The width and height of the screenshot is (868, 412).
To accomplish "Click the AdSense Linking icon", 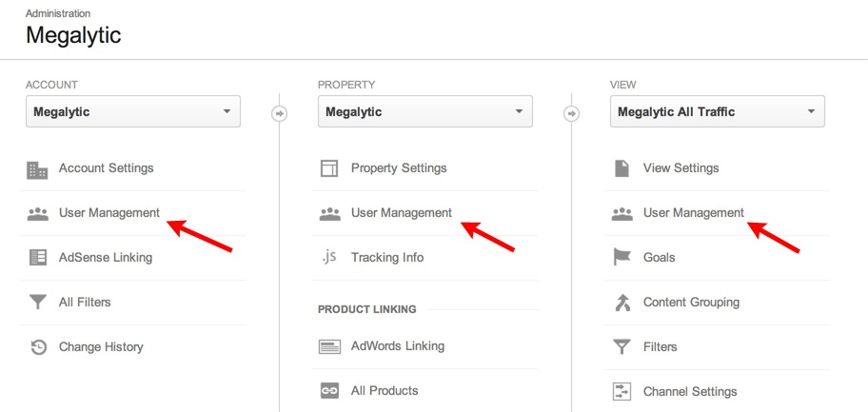I will [x=38, y=258].
